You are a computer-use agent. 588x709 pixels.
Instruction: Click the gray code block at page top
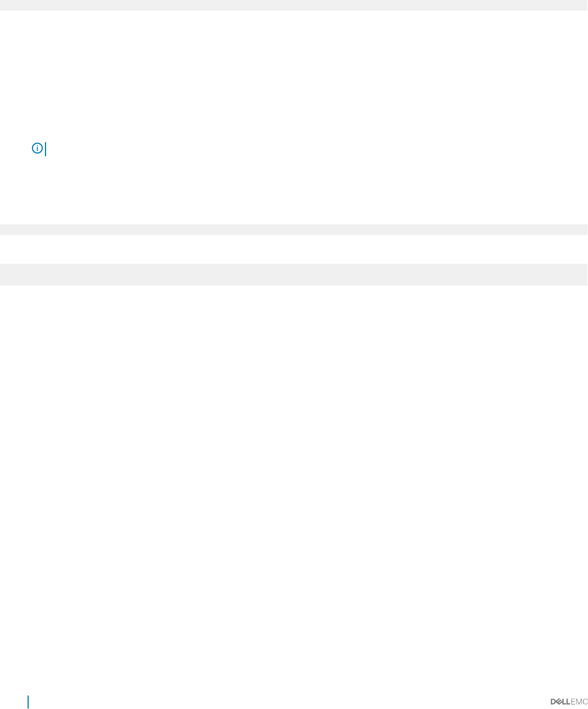(294, 5)
